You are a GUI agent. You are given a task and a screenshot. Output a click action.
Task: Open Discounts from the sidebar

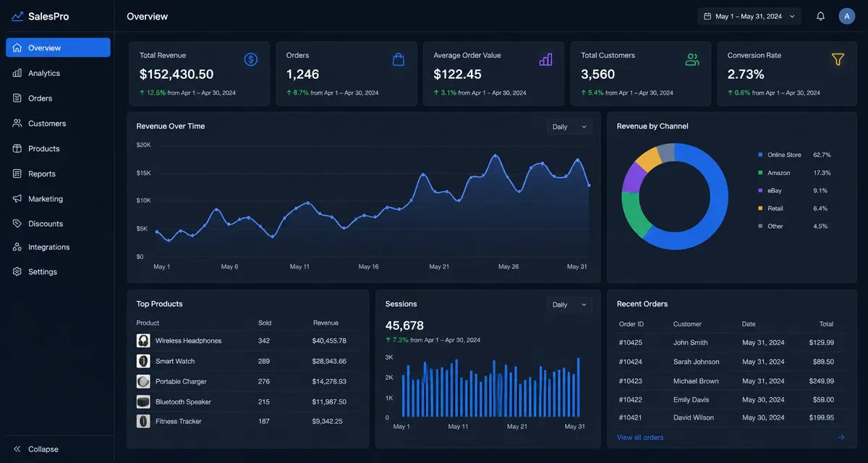(x=58, y=224)
